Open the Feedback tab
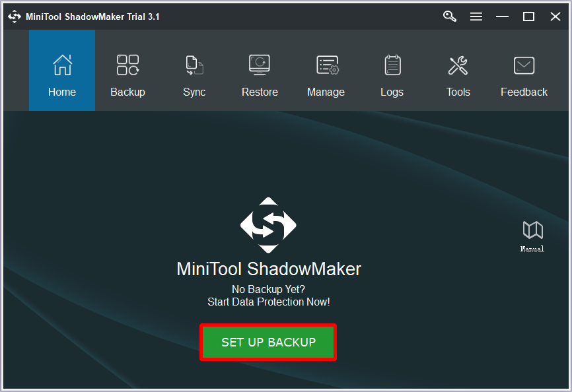Screen dimensions: 572x392 coord(524,71)
